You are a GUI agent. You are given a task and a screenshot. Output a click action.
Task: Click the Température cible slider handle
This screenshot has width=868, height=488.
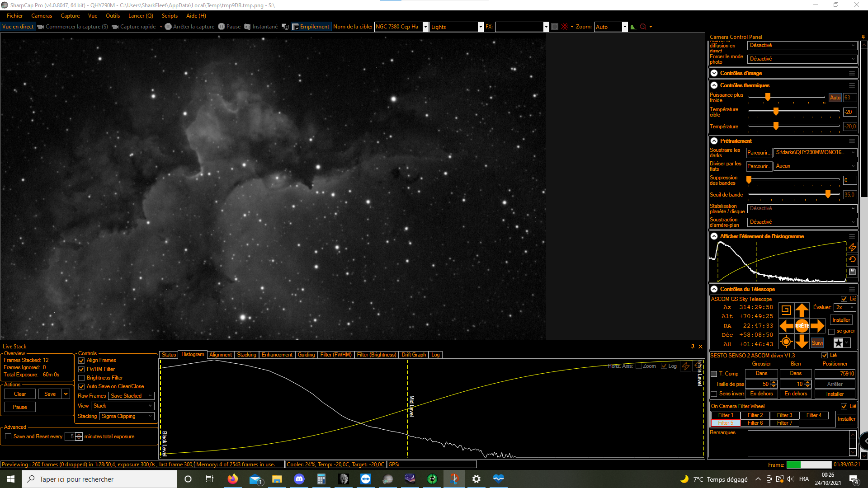point(776,112)
